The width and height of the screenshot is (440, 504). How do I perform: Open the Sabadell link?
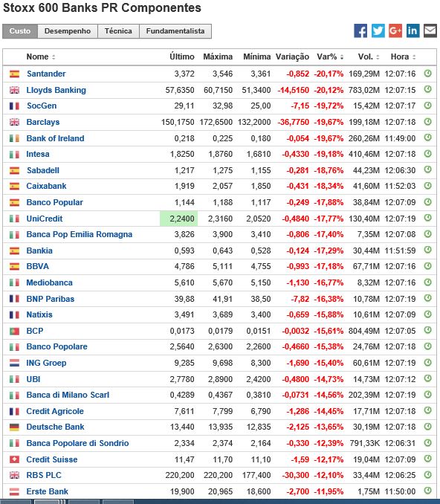click(x=43, y=170)
